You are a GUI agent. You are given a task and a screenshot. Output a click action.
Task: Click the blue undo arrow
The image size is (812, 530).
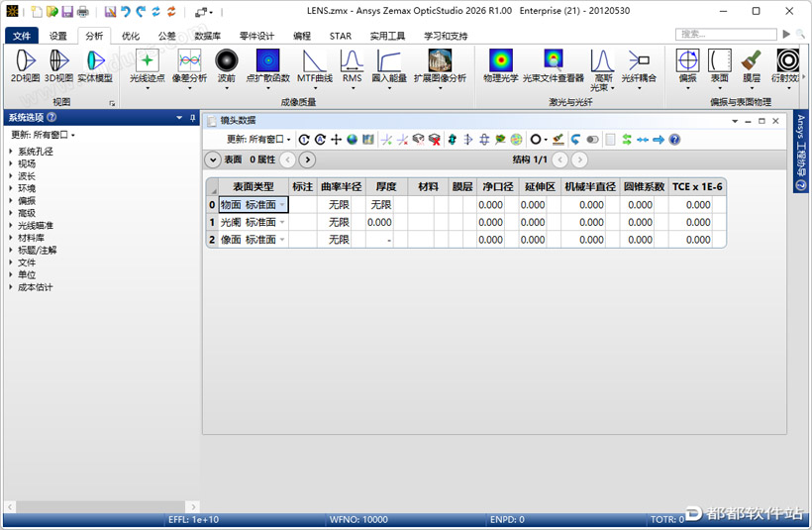pos(126,12)
